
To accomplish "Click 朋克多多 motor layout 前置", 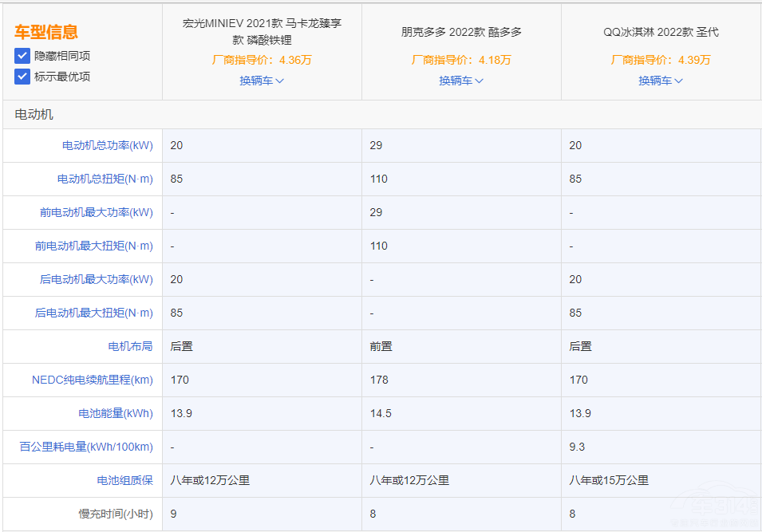I will pyautogui.click(x=381, y=346).
